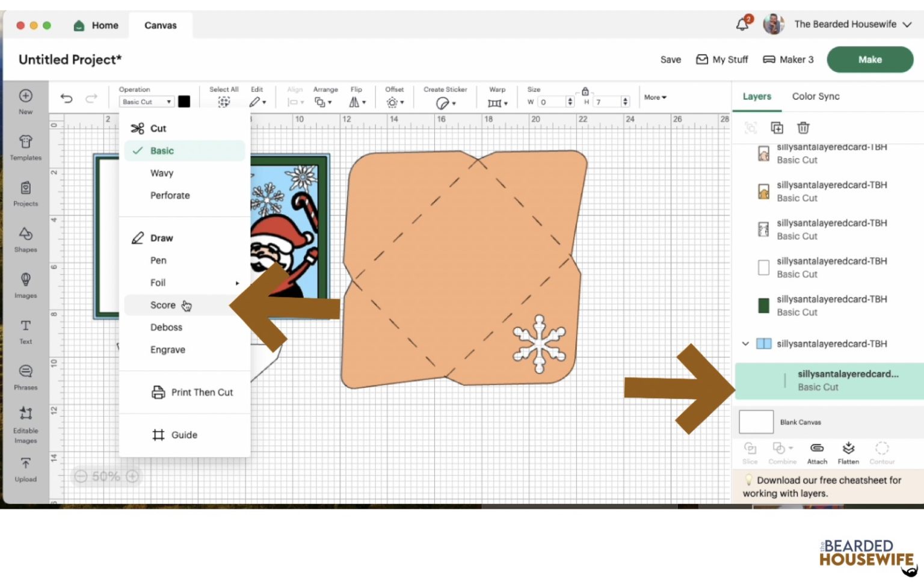
Task: Expand the Foil submenu arrow
Action: tap(237, 283)
